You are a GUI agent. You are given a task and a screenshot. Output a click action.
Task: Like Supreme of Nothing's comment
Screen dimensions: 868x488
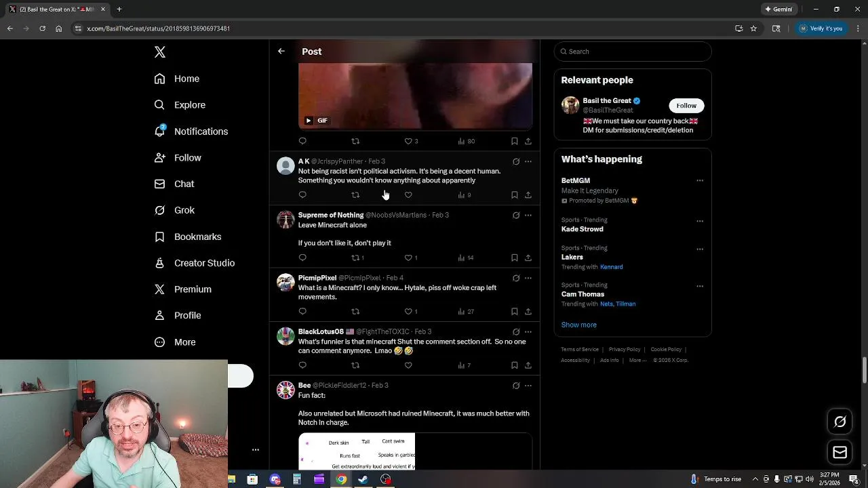410,258
